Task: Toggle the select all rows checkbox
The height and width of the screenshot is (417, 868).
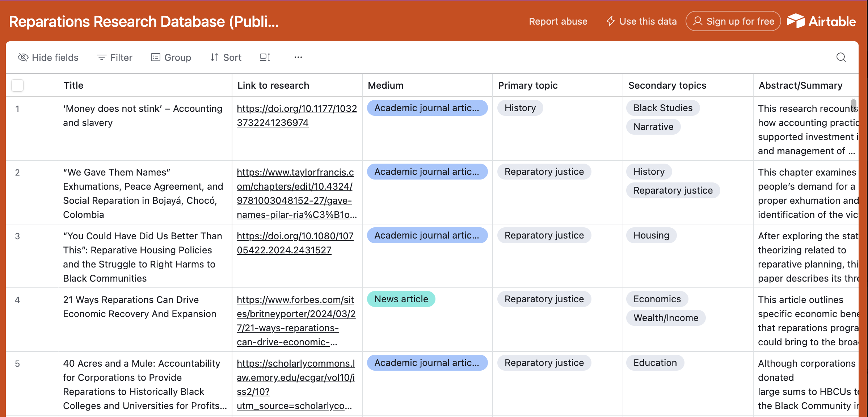Action: pyautogui.click(x=17, y=85)
